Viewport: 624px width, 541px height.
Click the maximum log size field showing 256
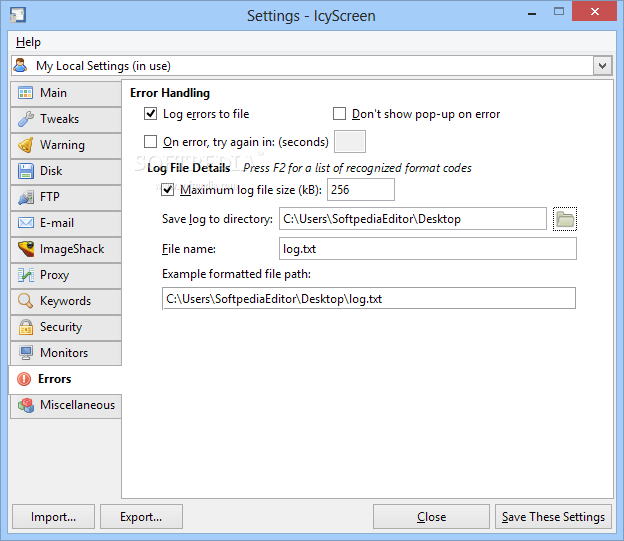pos(361,189)
